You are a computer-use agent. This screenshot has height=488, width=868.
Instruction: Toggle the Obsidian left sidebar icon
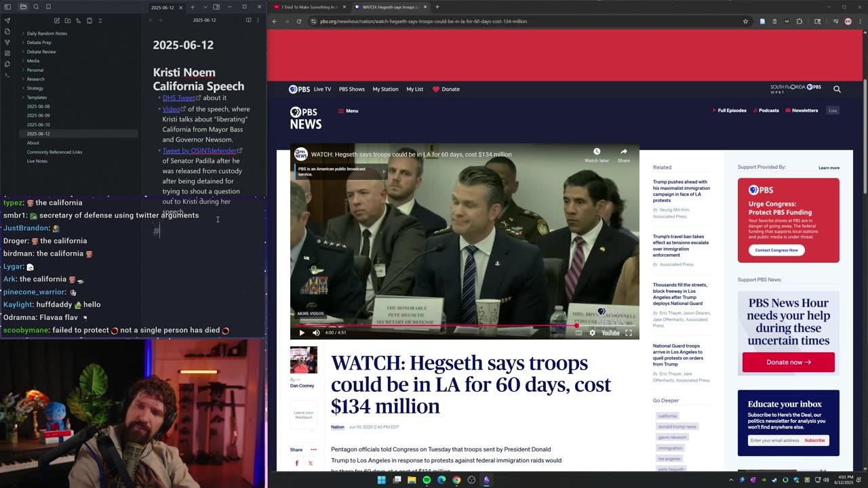click(x=7, y=7)
